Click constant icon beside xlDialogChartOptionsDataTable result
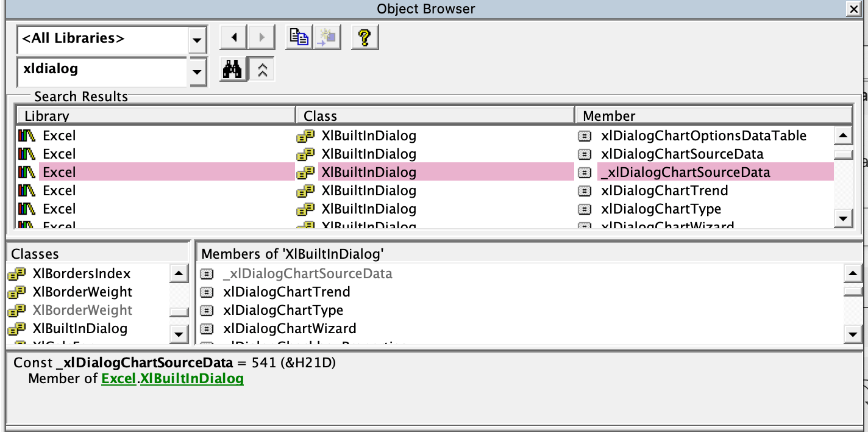868x432 pixels. pyautogui.click(x=585, y=135)
